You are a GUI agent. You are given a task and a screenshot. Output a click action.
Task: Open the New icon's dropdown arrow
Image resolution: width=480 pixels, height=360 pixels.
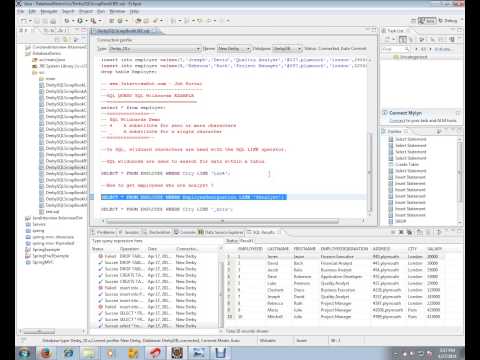point(30,21)
